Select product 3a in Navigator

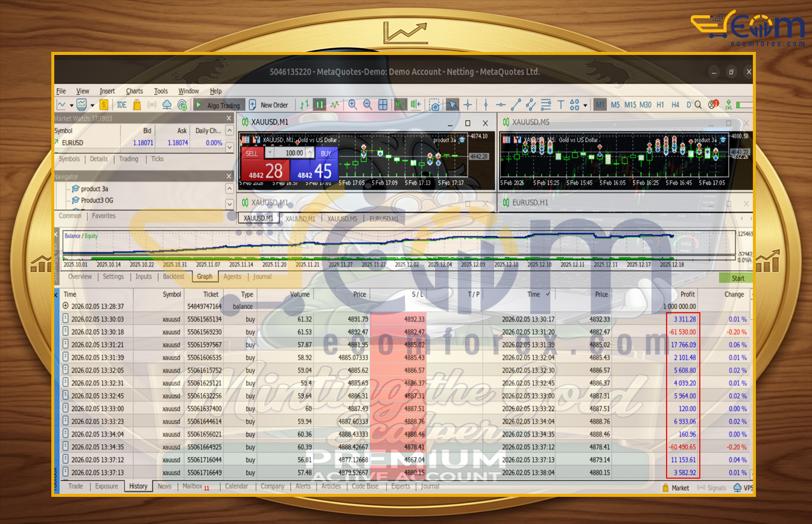(x=90, y=189)
